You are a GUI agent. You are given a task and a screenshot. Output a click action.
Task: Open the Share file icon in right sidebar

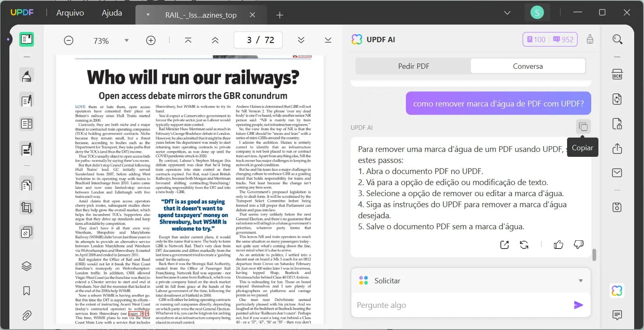point(617,148)
